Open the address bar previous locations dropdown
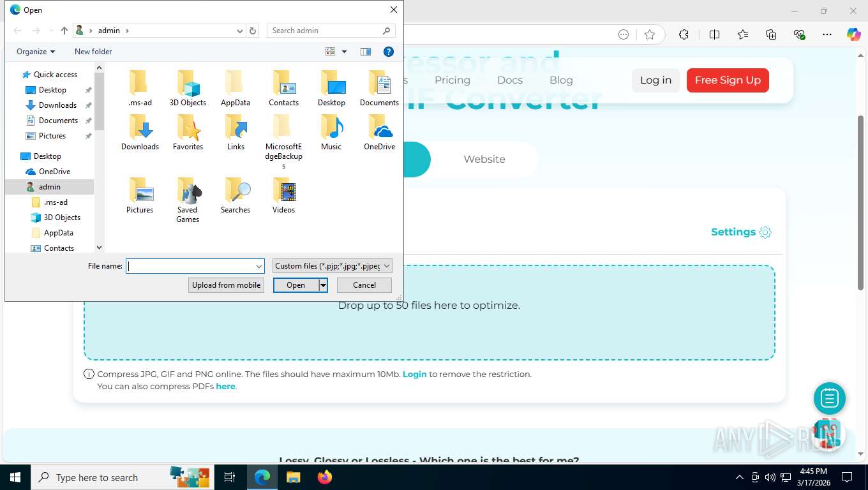This screenshot has width=868, height=490. pyautogui.click(x=240, y=31)
